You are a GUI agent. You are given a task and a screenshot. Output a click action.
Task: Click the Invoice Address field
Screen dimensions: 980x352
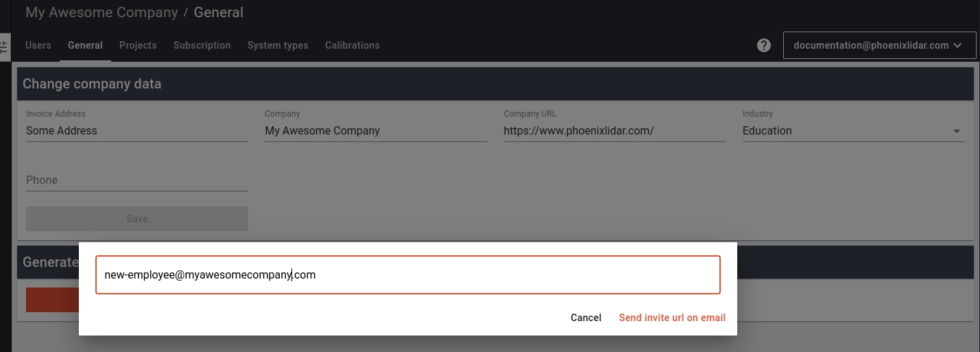click(x=136, y=131)
